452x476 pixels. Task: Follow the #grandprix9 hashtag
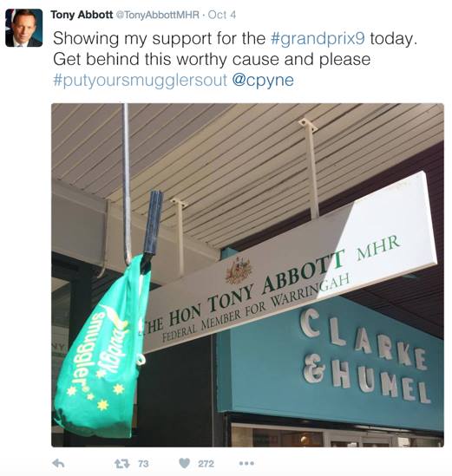coord(318,38)
